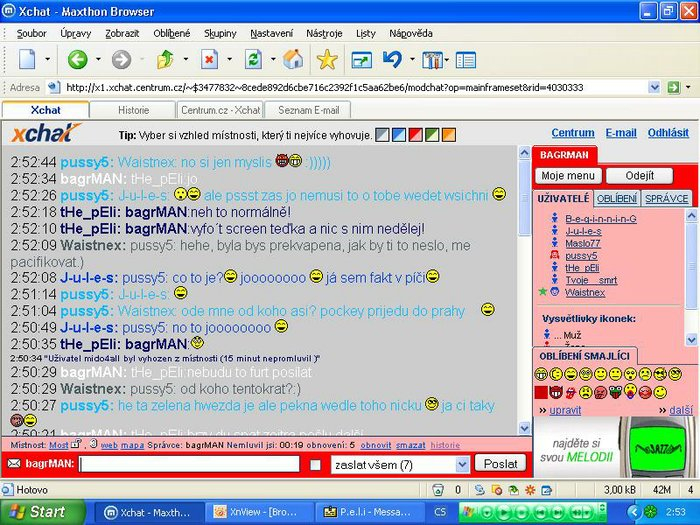Viewport: 700px width, 525px height.
Task: Click the folder Up-level icon
Action: (x=165, y=59)
